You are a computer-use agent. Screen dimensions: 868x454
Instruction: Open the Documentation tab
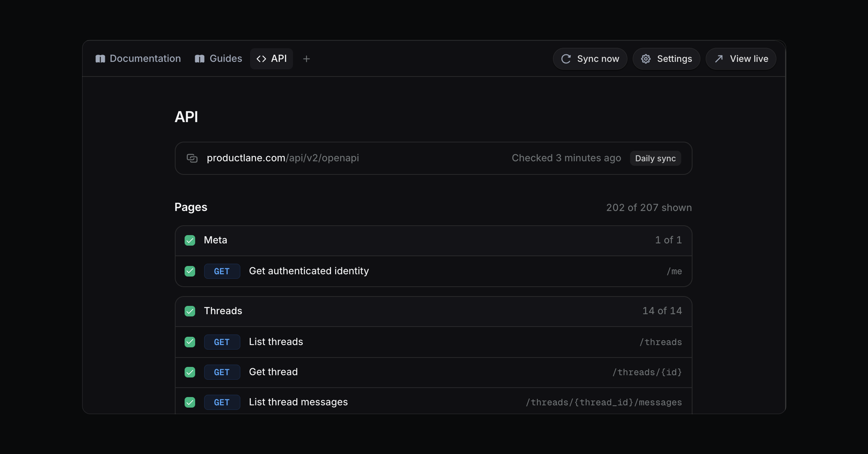point(138,59)
